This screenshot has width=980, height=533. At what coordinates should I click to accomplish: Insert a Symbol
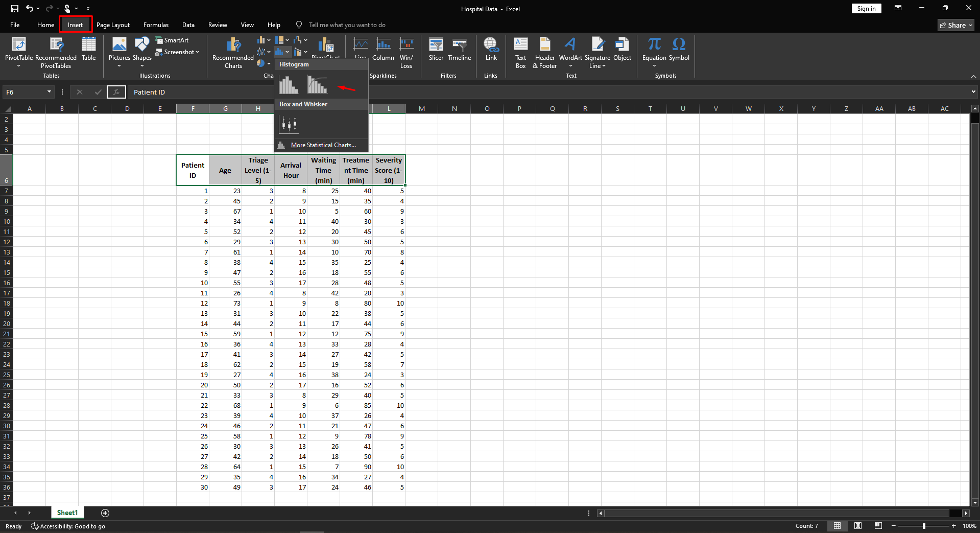click(x=679, y=49)
